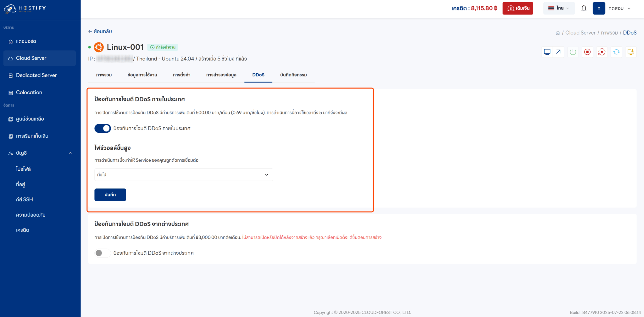
Task: Open the การตั้งค่า tab
Action: point(181,75)
